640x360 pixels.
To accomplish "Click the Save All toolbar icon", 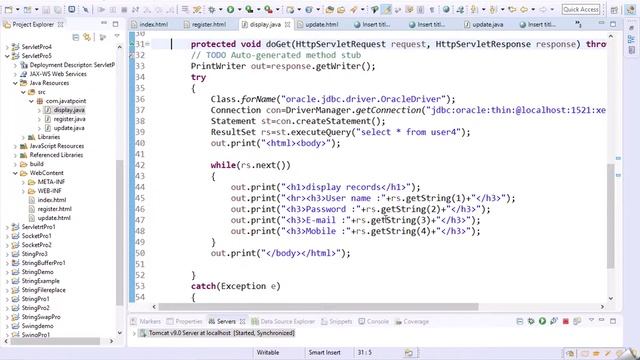I will pyautogui.click(x=58, y=9).
